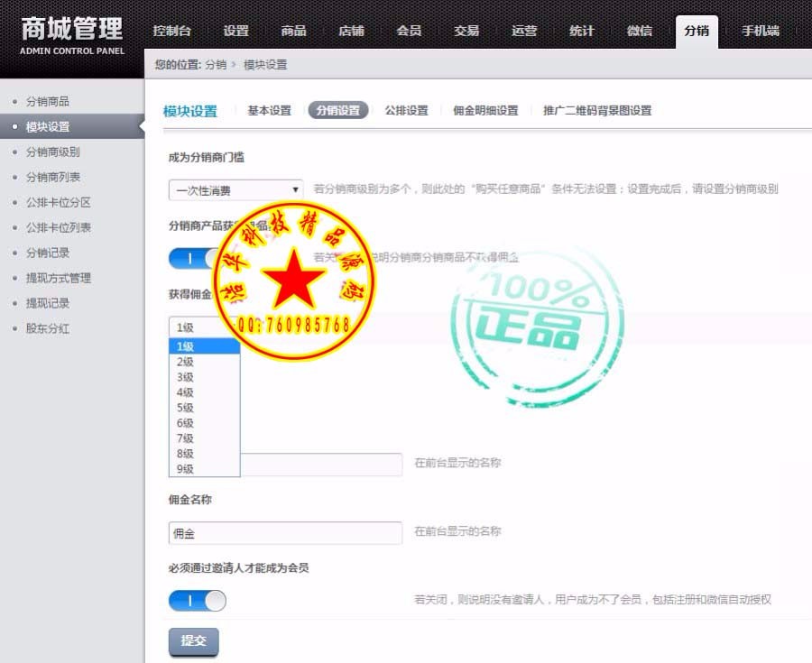Choose 4级 in the level list
This screenshot has height=663, width=812.
coord(204,392)
